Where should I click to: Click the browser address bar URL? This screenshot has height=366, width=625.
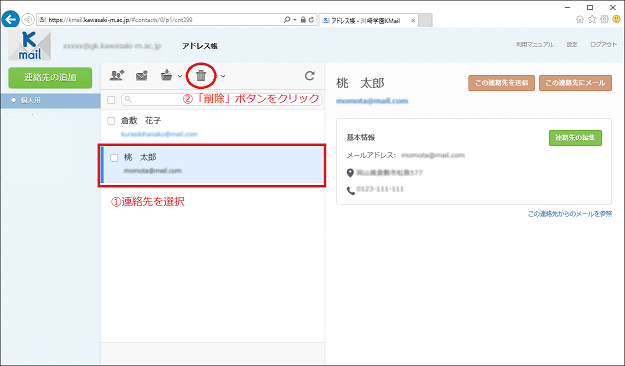(x=120, y=20)
